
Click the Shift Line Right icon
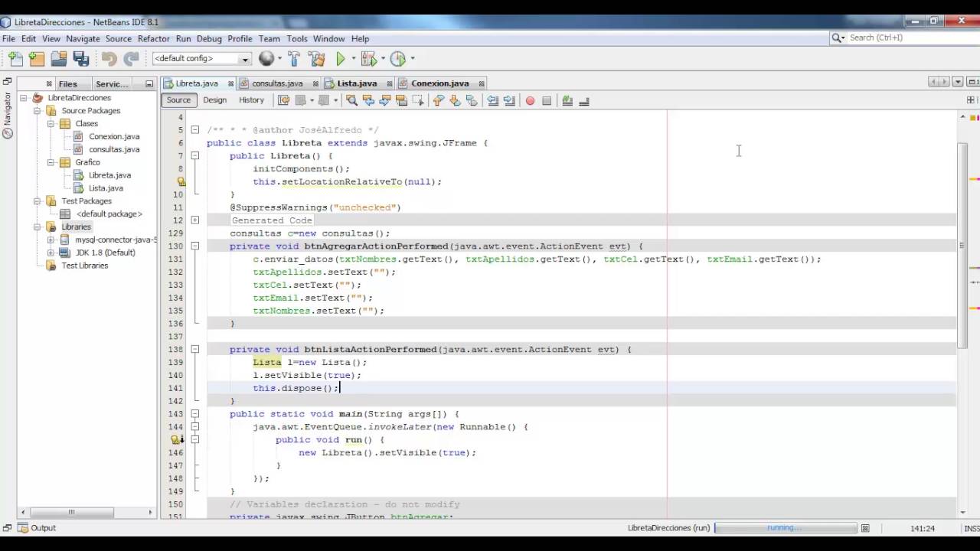pyautogui.click(x=509, y=100)
